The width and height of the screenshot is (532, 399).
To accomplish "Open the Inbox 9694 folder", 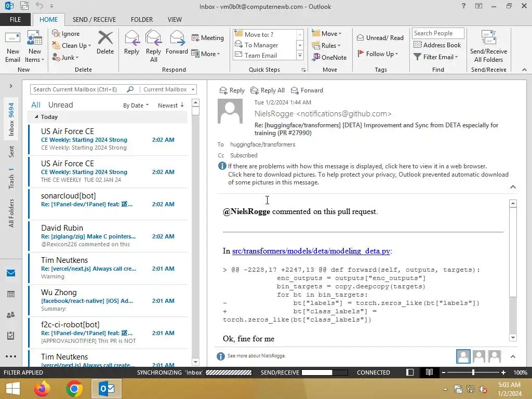I will coord(11,119).
